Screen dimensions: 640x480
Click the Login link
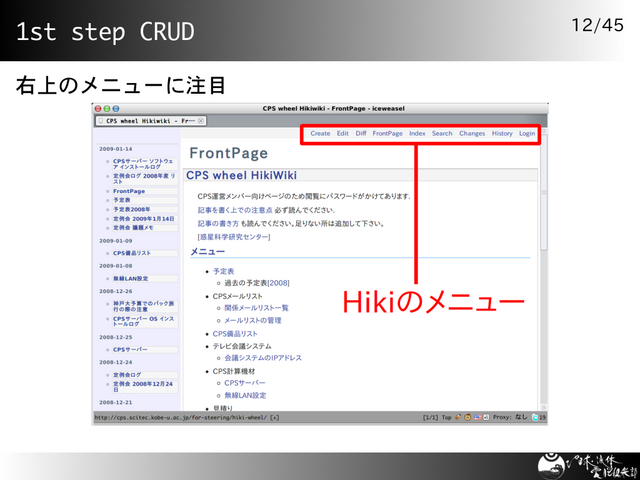tap(527, 133)
